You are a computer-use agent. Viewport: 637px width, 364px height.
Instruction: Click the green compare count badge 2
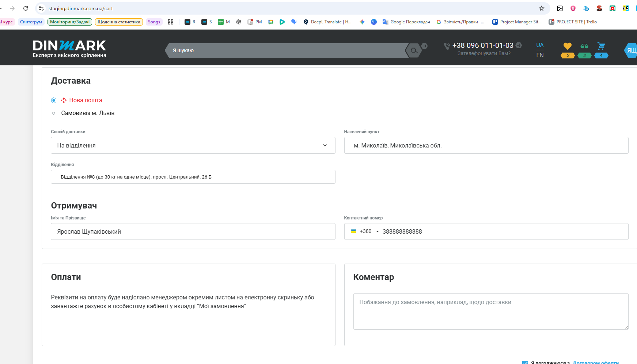[584, 55]
